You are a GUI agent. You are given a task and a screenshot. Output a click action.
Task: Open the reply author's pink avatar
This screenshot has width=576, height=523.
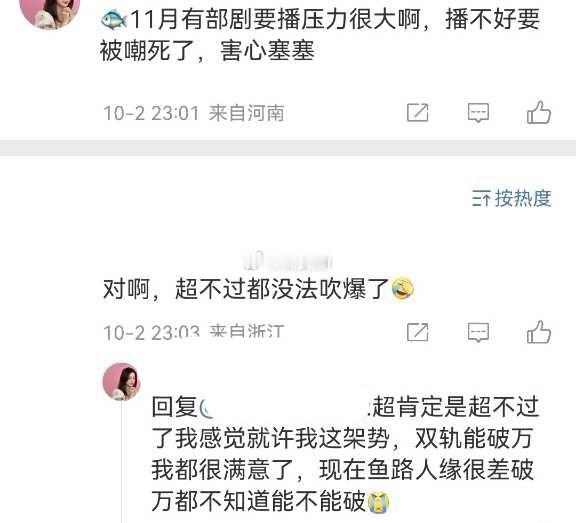[x=122, y=381]
